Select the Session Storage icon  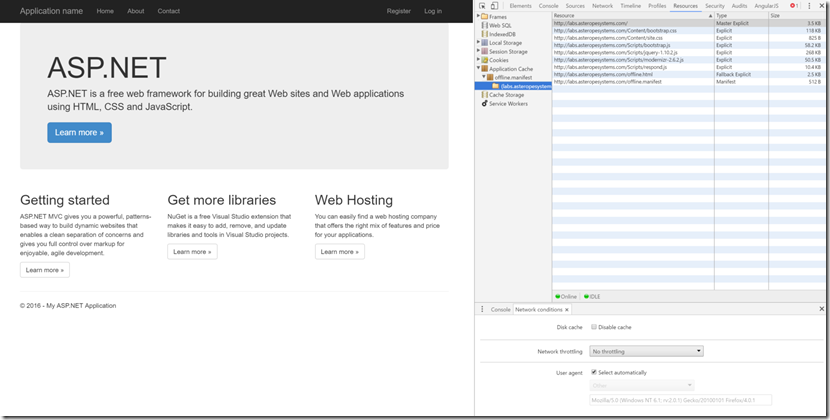point(484,51)
